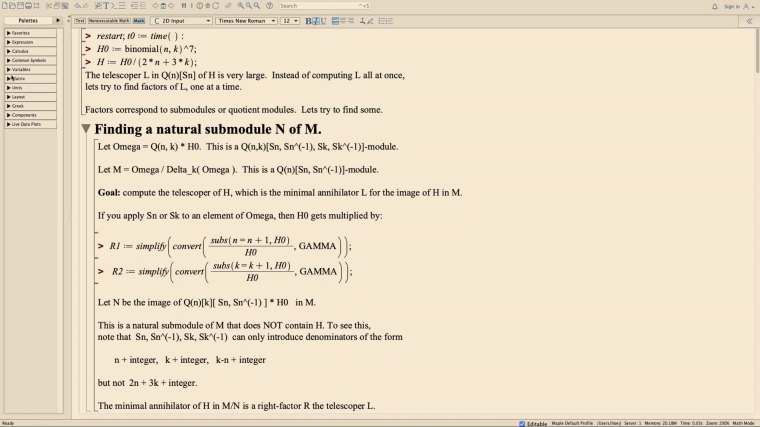Switch to Nonexecutable Math mode
760x427 pixels.
point(109,21)
